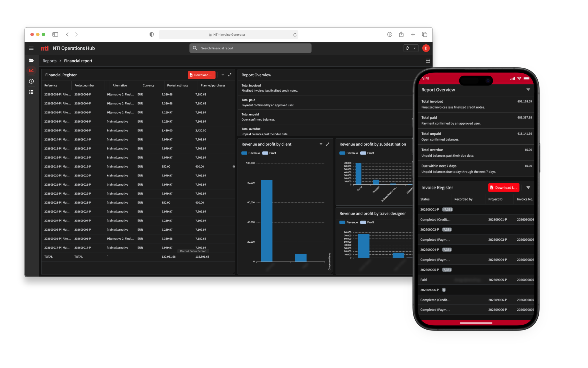The height and width of the screenshot is (368, 588).
Task: Go to Reports in the breadcrumb
Action: coord(50,61)
